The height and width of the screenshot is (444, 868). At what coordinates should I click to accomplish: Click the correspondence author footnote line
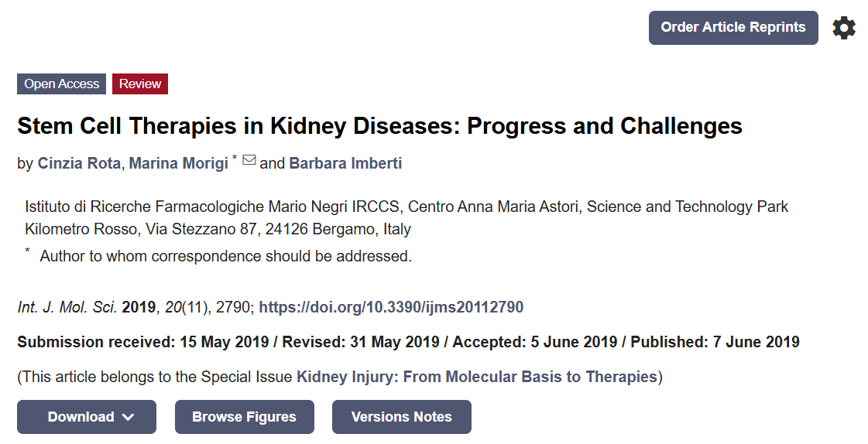[x=225, y=256]
